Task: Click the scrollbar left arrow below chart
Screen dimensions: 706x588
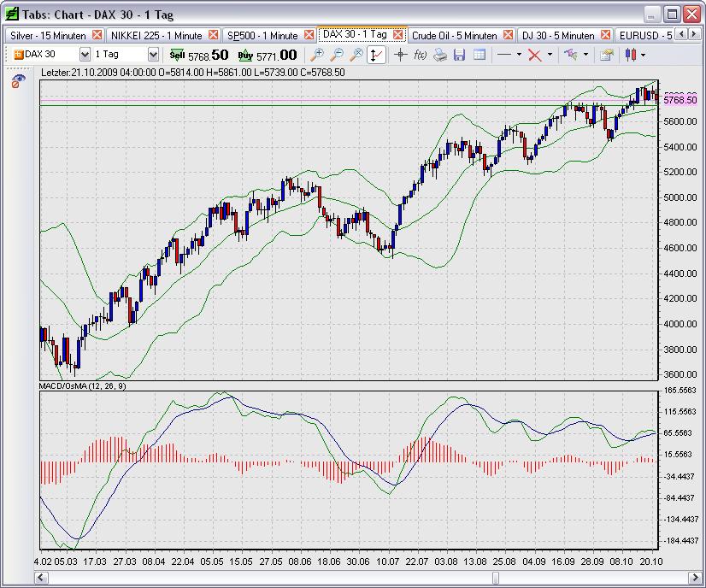Action: [x=41, y=577]
